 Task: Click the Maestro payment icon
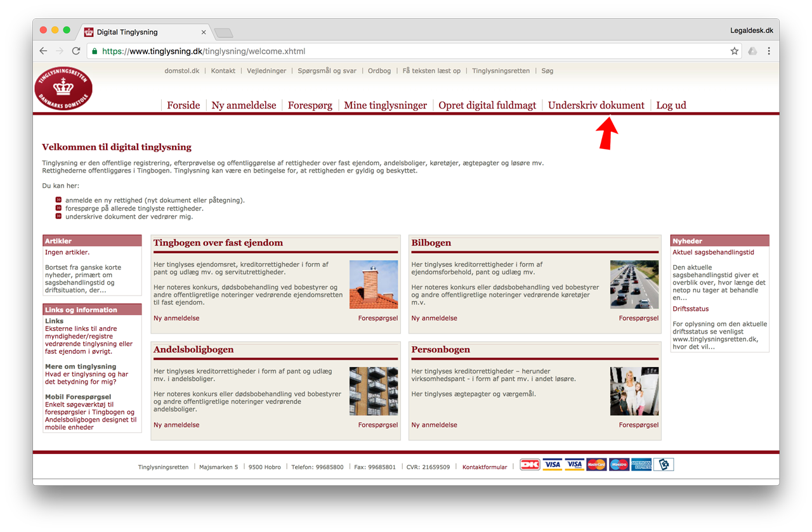point(619,465)
